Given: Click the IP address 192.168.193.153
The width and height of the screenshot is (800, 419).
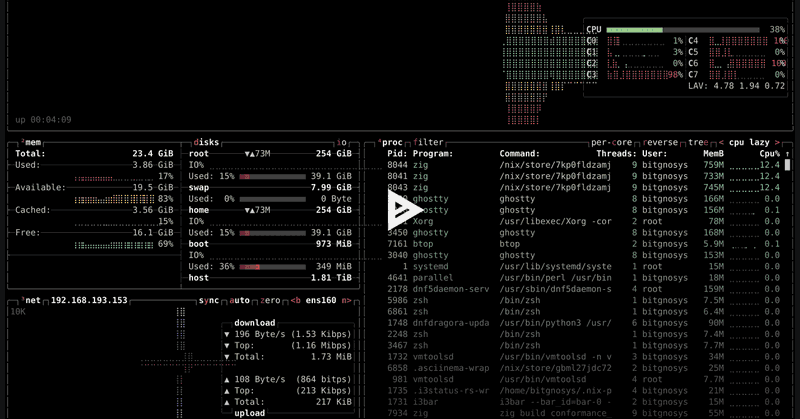Looking at the screenshot, I should click(x=89, y=300).
